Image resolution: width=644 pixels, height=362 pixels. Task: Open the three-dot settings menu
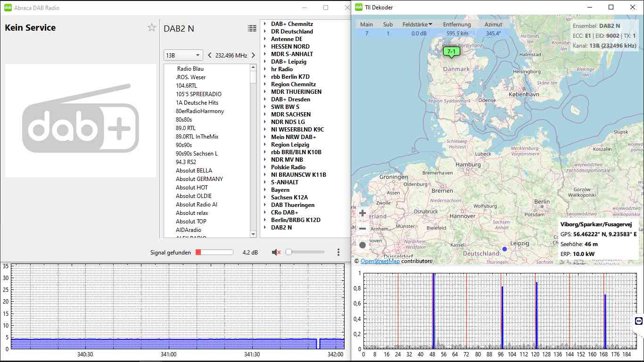point(339,252)
